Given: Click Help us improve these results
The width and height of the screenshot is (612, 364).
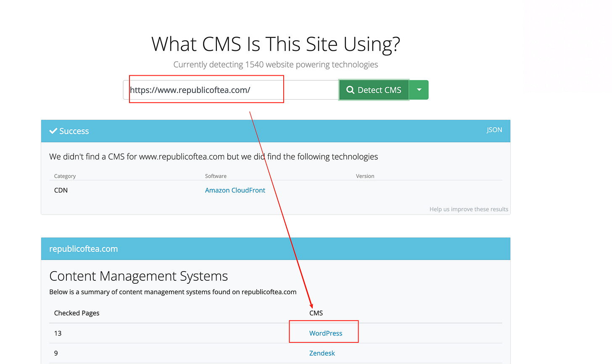Looking at the screenshot, I should [x=469, y=209].
